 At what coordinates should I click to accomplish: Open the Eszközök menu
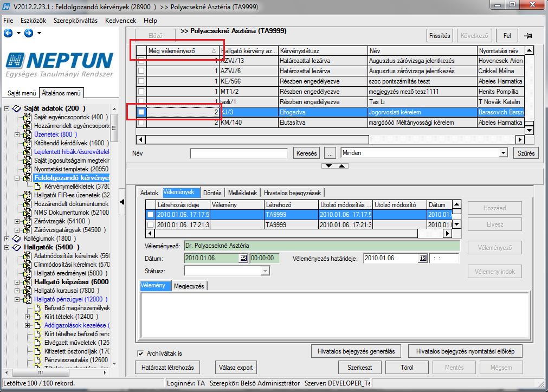click(33, 21)
